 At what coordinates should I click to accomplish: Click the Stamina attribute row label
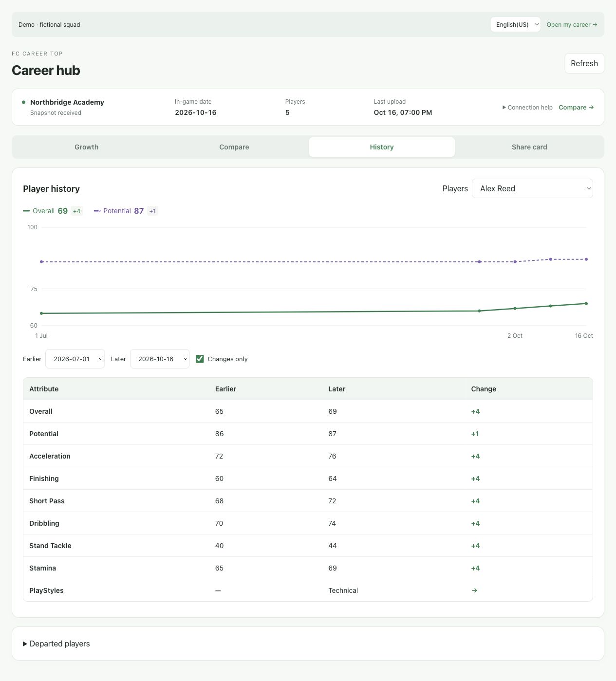[42, 568]
